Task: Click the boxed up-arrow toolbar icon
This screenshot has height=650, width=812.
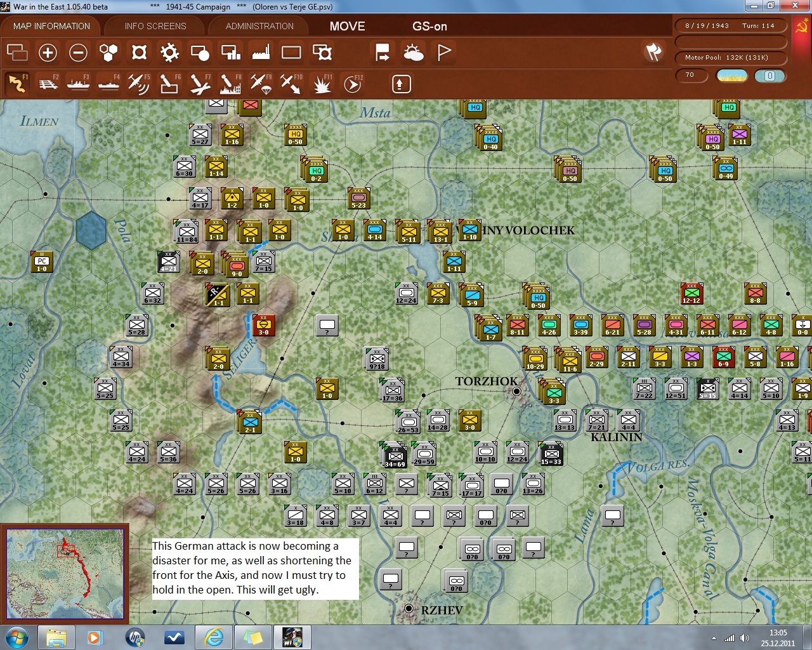Action: click(402, 84)
